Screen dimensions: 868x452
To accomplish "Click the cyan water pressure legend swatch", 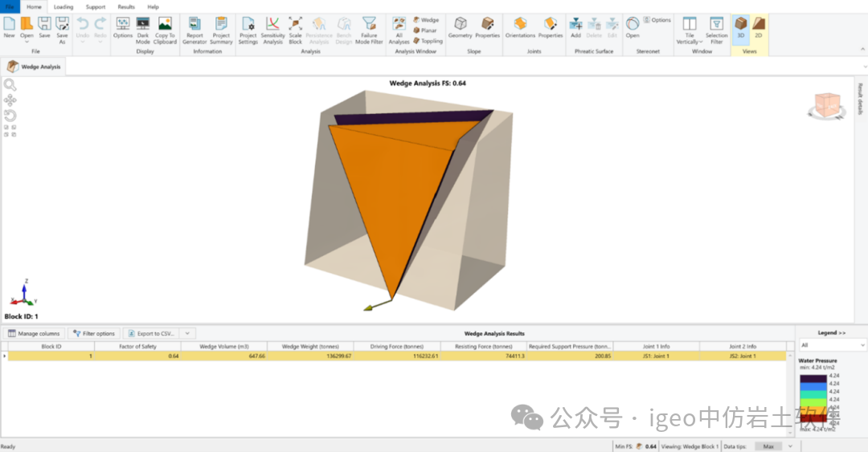I will point(813,394).
